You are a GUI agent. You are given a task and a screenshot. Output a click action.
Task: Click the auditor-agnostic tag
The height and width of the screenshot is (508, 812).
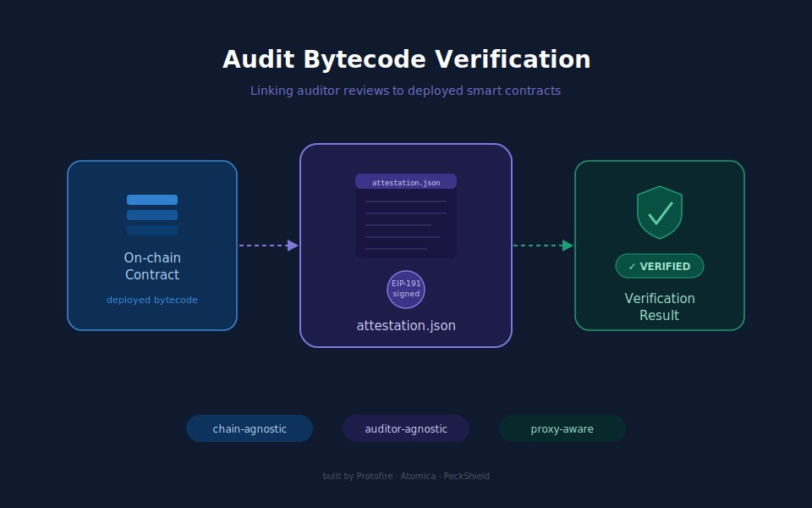click(x=406, y=428)
